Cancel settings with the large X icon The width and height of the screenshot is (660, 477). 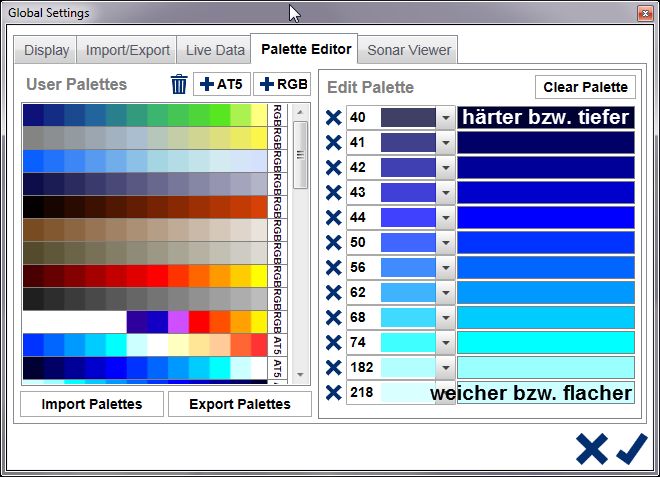coord(591,448)
